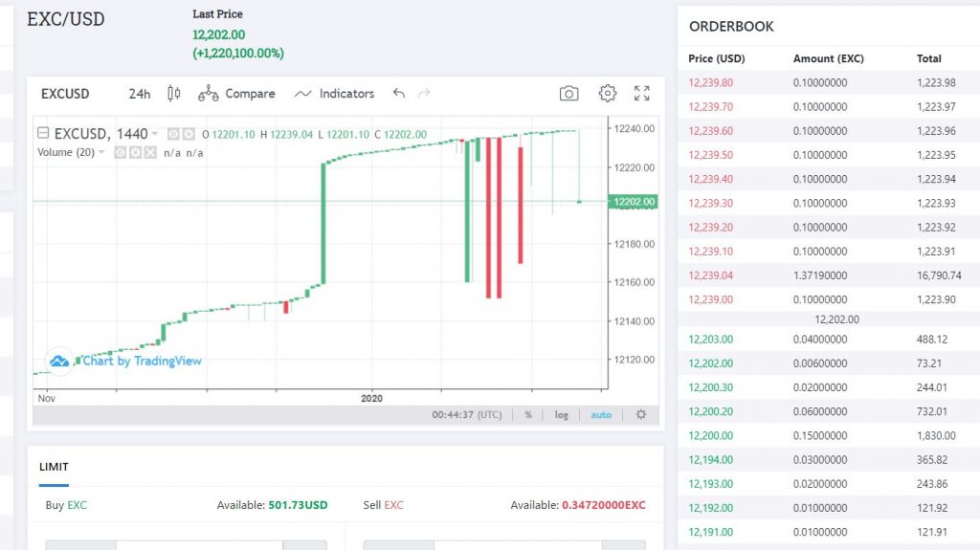This screenshot has height=550, width=980.
Task: Open the candlestick chart style selector
Action: [x=173, y=94]
